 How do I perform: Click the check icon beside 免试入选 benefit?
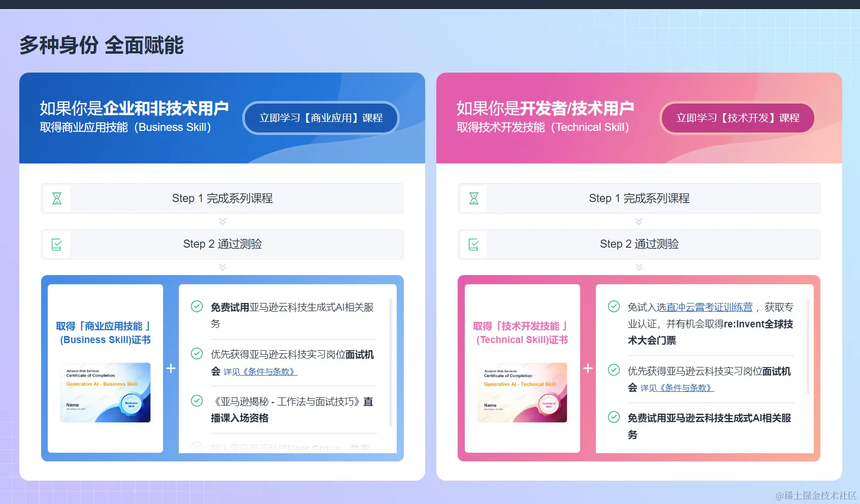[614, 307]
